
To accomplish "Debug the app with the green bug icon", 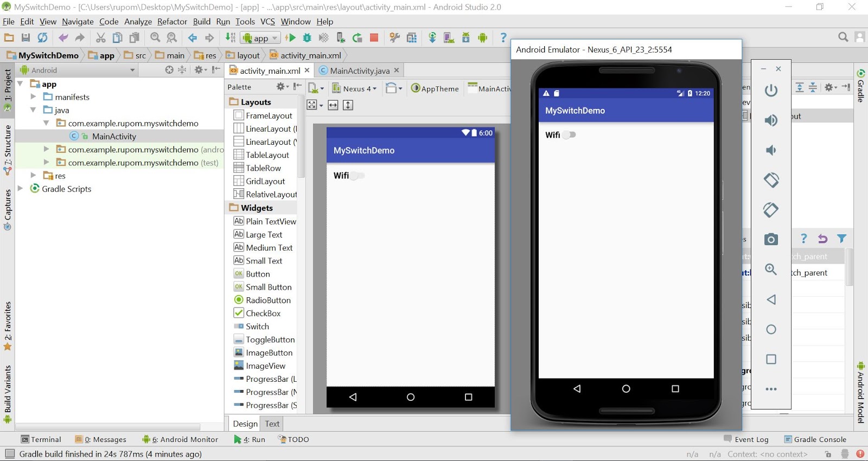I will 307,37.
